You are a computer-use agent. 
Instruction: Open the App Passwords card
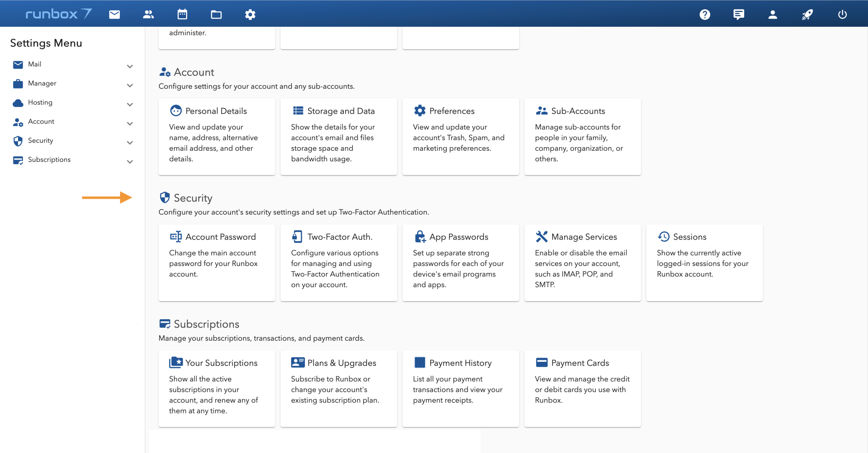(460, 262)
